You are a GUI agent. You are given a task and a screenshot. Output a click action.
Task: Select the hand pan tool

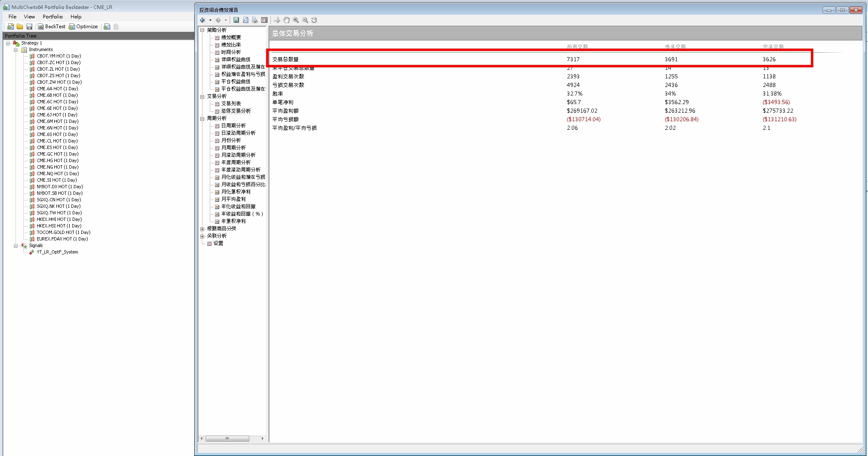[x=286, y=20]
